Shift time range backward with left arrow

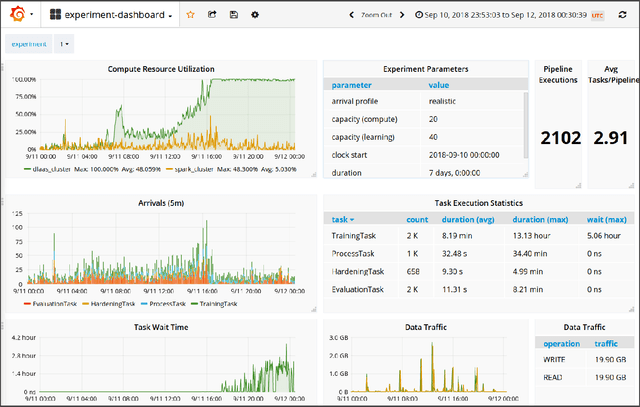(x=350, y=15)
